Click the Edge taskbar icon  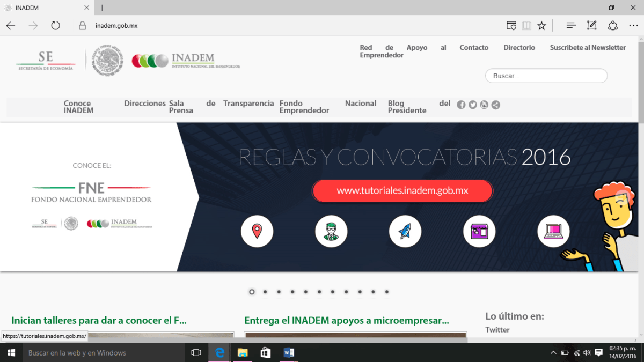pos(219,352)
